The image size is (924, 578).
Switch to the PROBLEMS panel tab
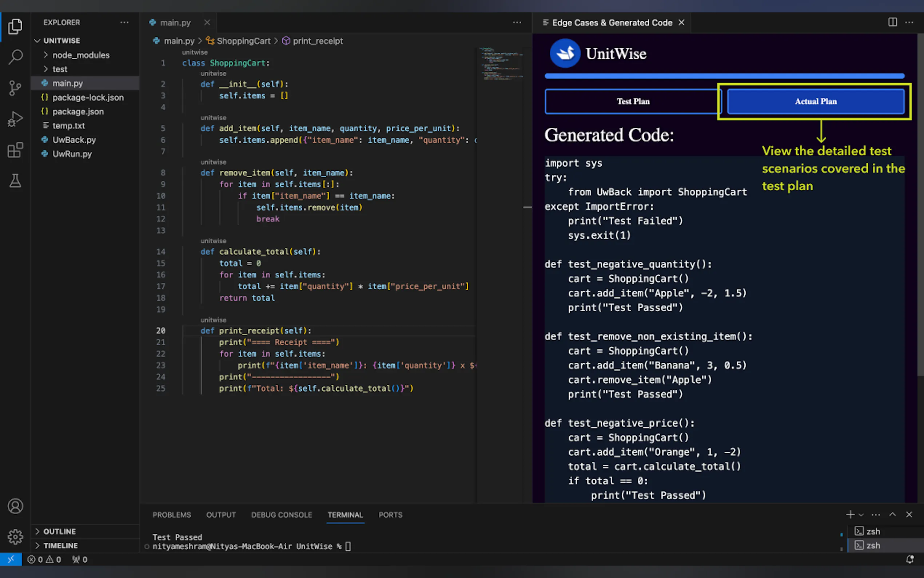point(171,515)
